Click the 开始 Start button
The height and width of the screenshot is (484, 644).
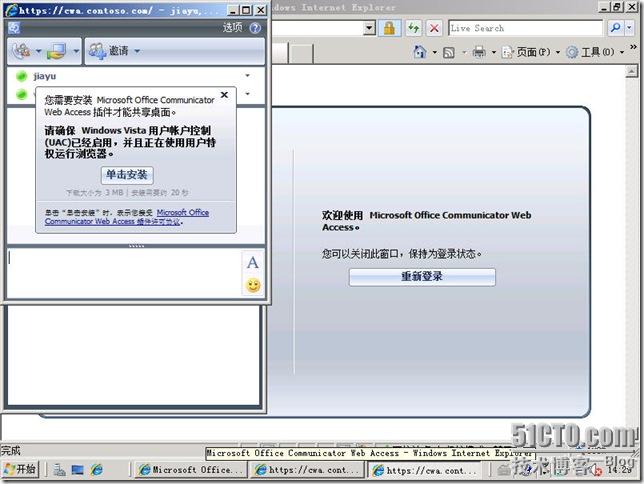coord(20,469)
